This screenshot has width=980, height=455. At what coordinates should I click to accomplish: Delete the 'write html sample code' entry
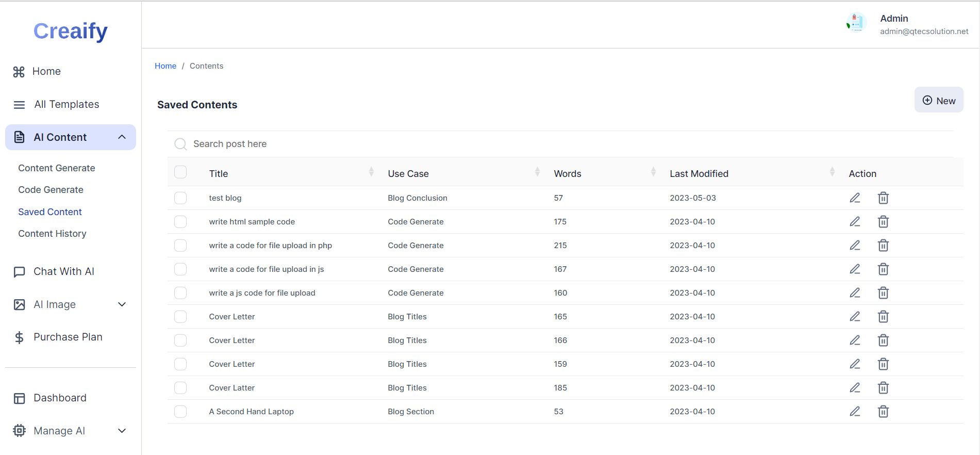point(883,222)
